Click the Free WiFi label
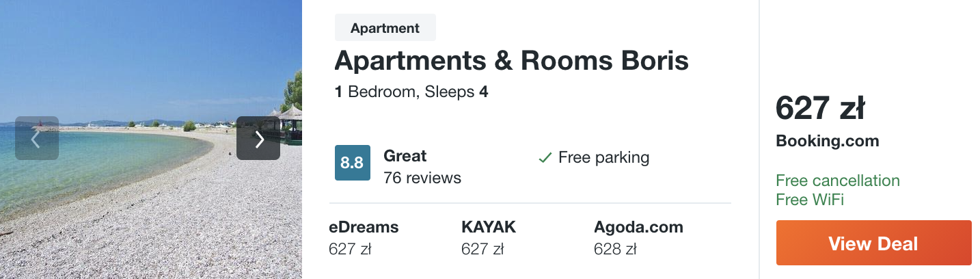The width and height of the screenshot is (980, 279). (810, 200)
